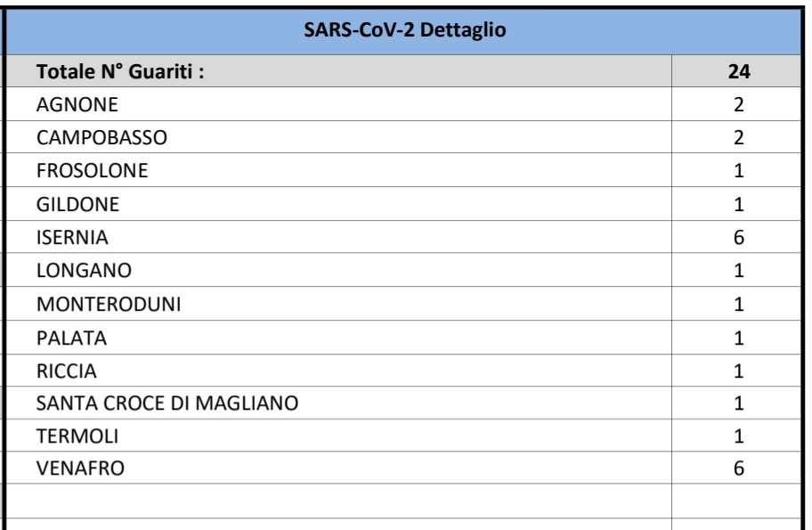Image resolution: width=812 pixels, height=530 pixels.
Task: Click the Totale N° Guariti label
Action: click(x=120, y=71)
